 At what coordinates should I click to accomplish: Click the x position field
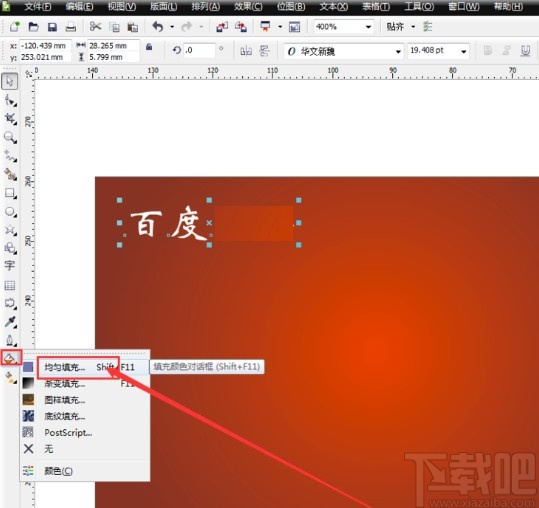tap(45, 45)
